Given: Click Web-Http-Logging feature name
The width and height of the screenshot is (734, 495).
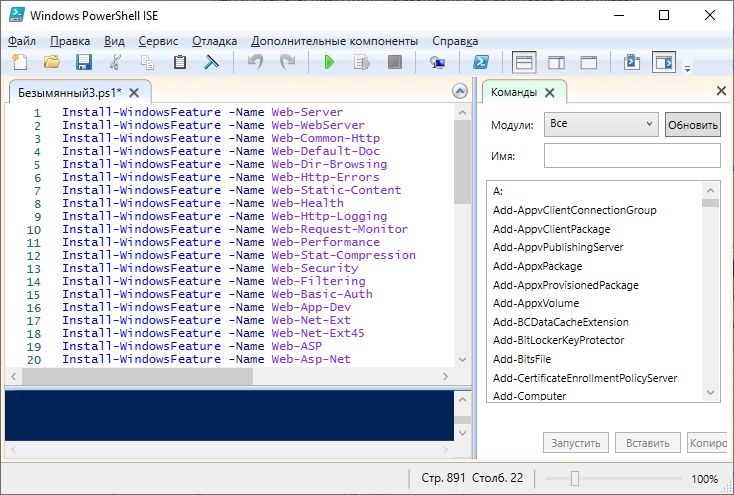Looking at the screenshot, I should point(329,216).
